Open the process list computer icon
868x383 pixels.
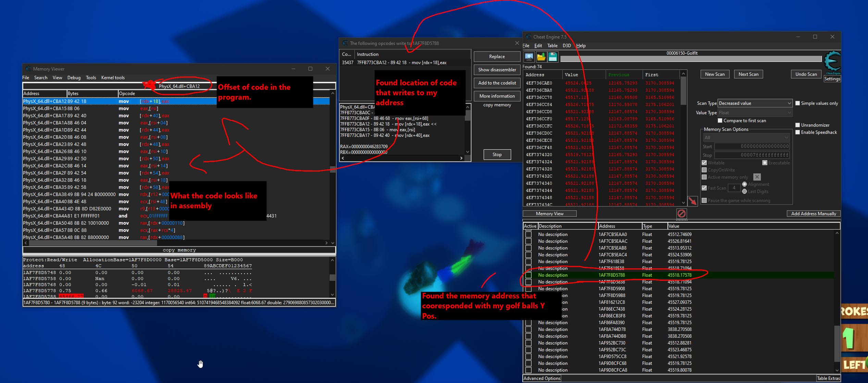pyautogui.click(x=529, y=57)
